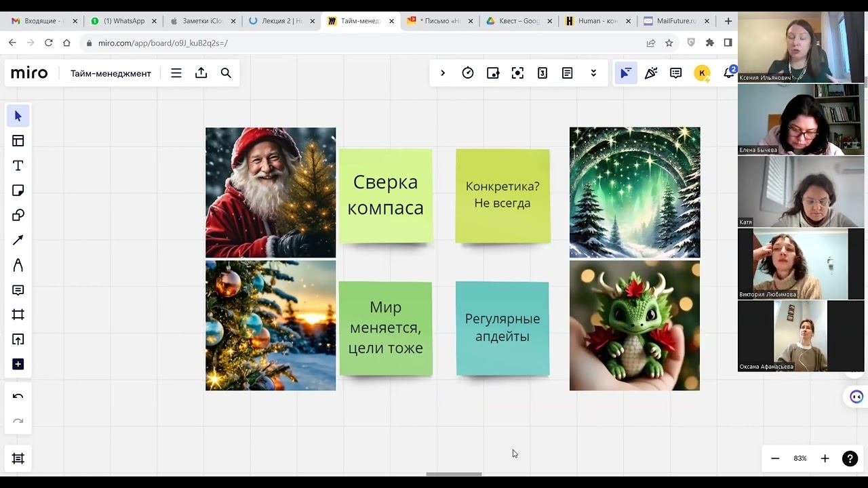868x488 pixels.
Task: Switch to the WhatsApp tab
Action: 123,21
